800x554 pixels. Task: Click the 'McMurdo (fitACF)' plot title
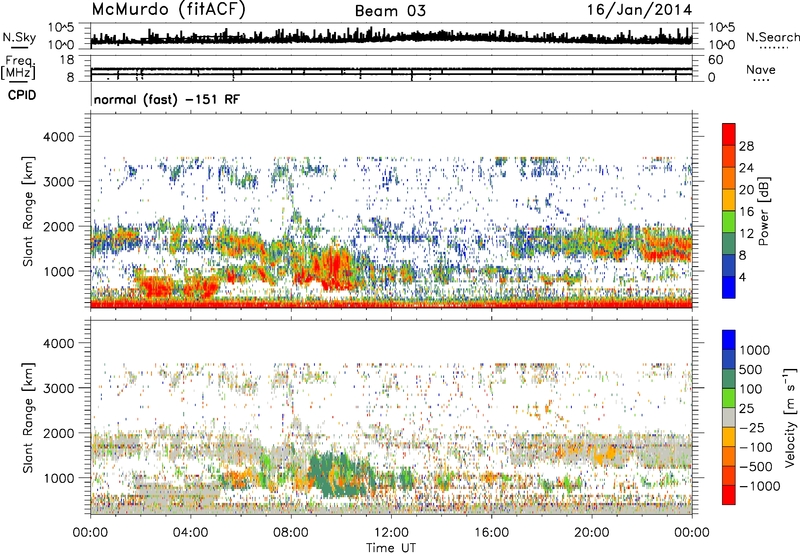(168, 9)
